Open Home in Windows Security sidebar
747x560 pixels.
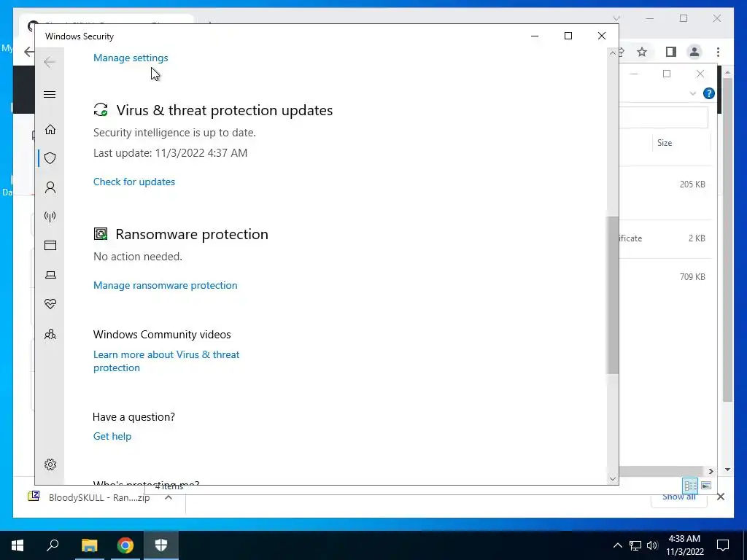click(50, 130)
